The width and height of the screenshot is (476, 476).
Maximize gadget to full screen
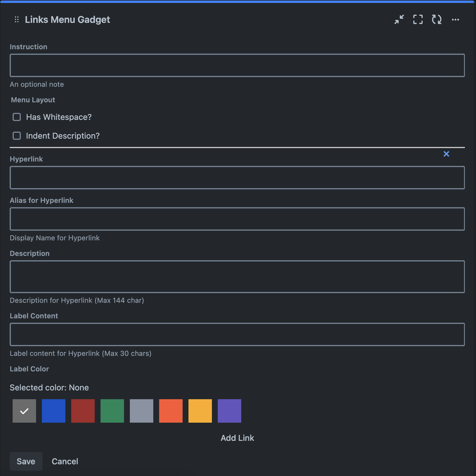pyautogui.click(x=418, y=20)
